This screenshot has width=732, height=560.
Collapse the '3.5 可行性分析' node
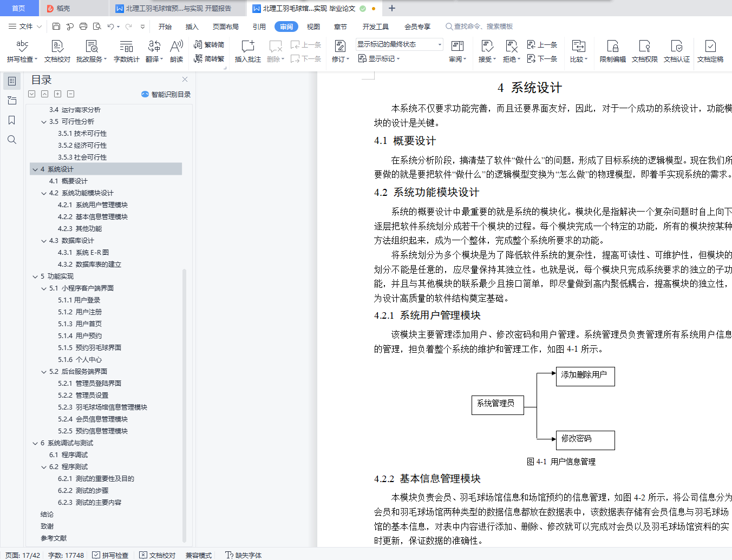(44, 122)
